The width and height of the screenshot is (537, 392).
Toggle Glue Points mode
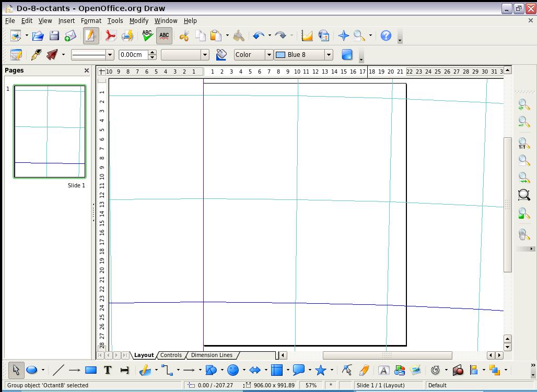pos(364,370)
